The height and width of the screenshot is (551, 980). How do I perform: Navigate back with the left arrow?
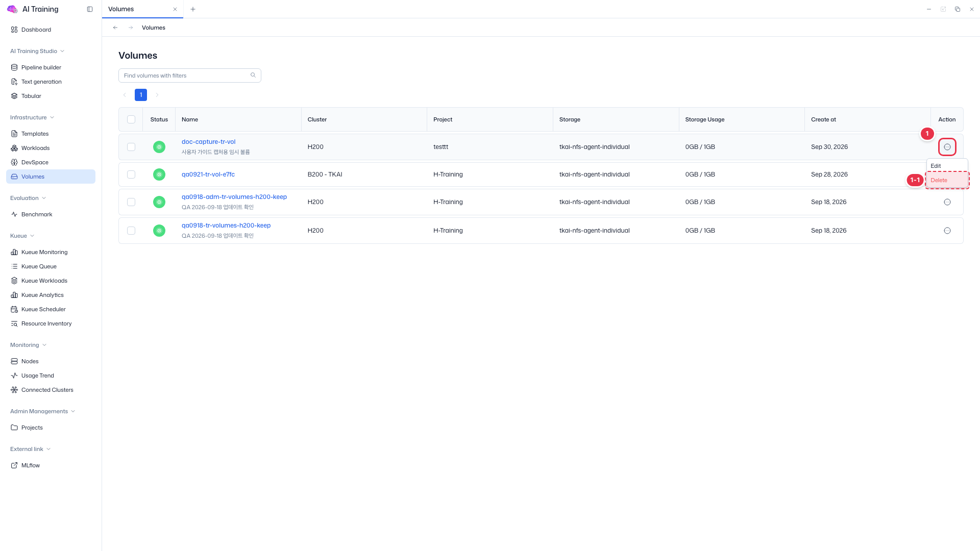tap(115, 28)
